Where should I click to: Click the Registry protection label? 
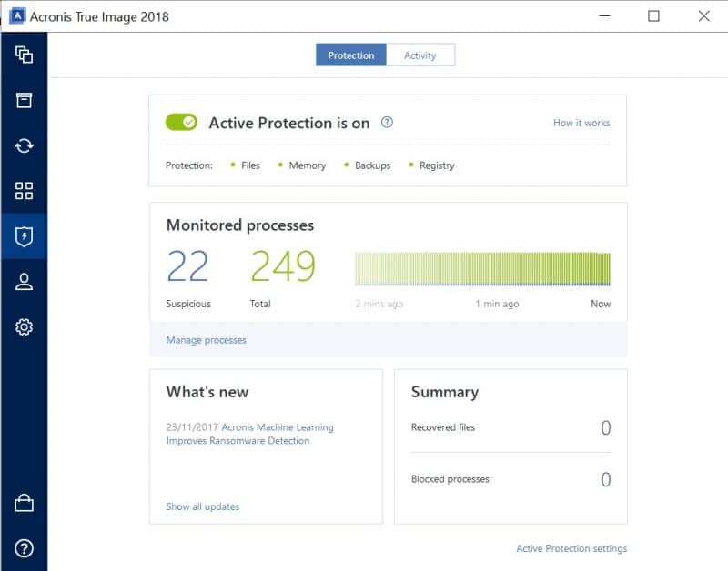click(x=437, y=165)
